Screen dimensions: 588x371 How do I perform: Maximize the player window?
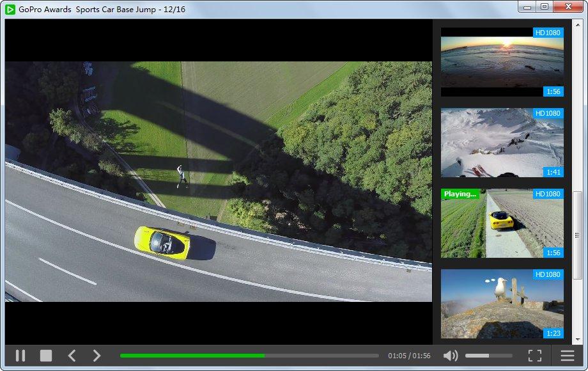pos(545,7)
